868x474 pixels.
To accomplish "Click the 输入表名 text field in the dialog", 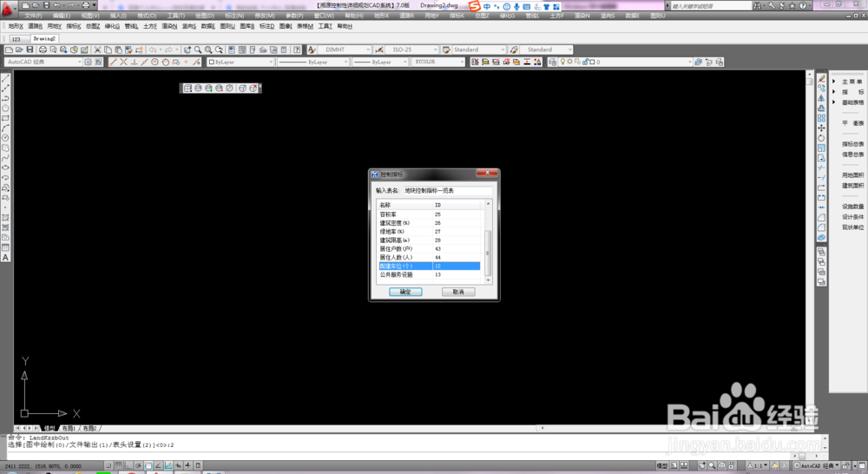I will pos(447,190).
